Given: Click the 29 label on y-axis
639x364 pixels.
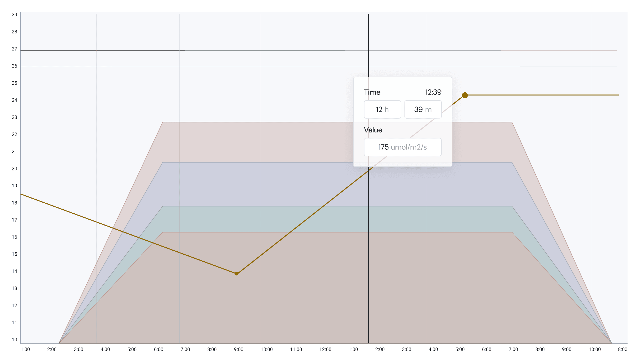Looking at the screenshot, I should coord(15,15).
